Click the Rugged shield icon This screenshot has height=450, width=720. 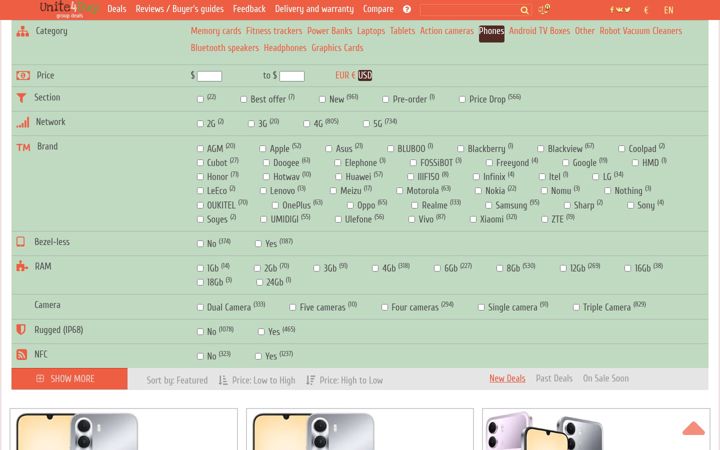click(x=21, y=330)
